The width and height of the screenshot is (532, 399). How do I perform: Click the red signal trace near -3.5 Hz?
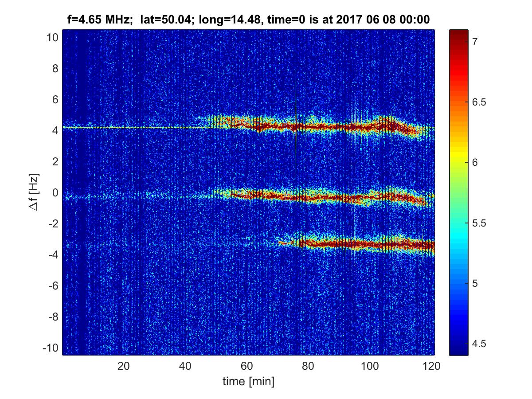pos(364,243)
